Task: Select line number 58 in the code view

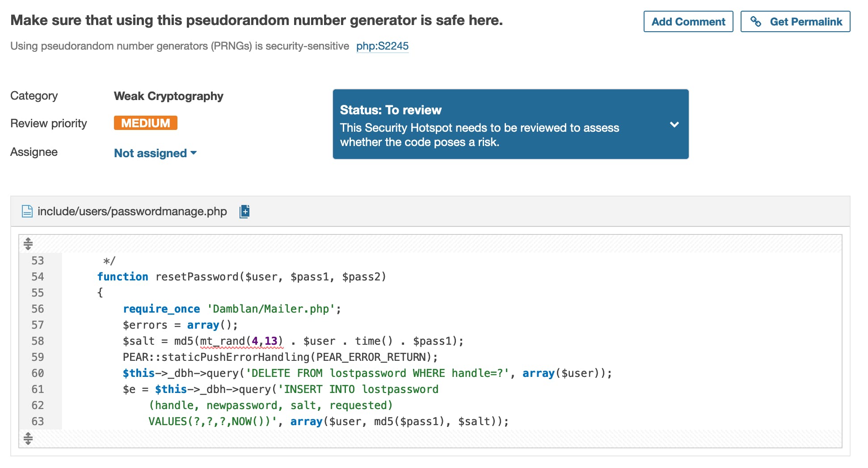Action: click(38, 341)
